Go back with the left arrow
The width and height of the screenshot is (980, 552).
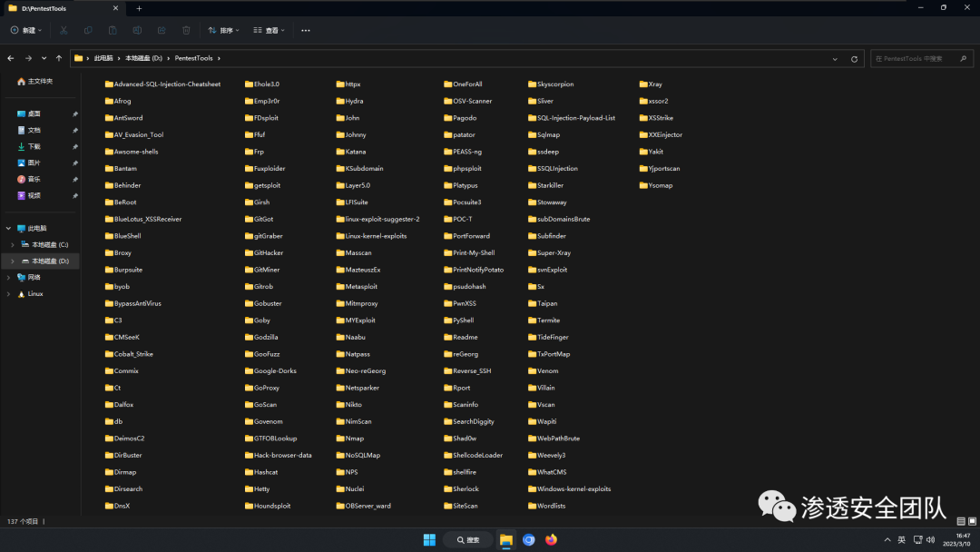tap(11, 58)
